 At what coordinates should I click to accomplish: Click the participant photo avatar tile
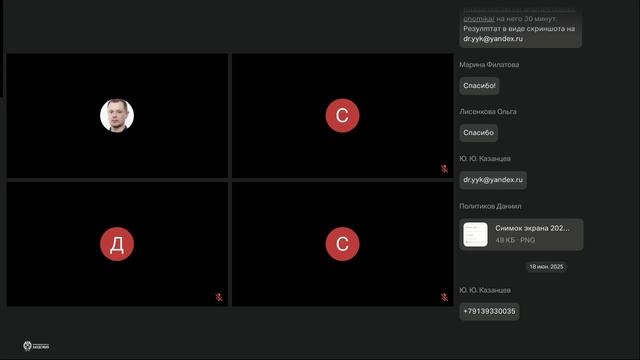click(117, 116)
